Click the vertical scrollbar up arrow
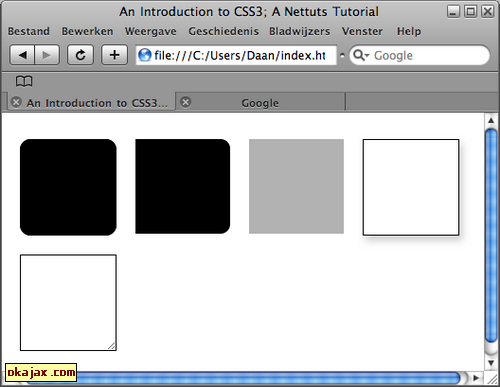 click(491, 120)
